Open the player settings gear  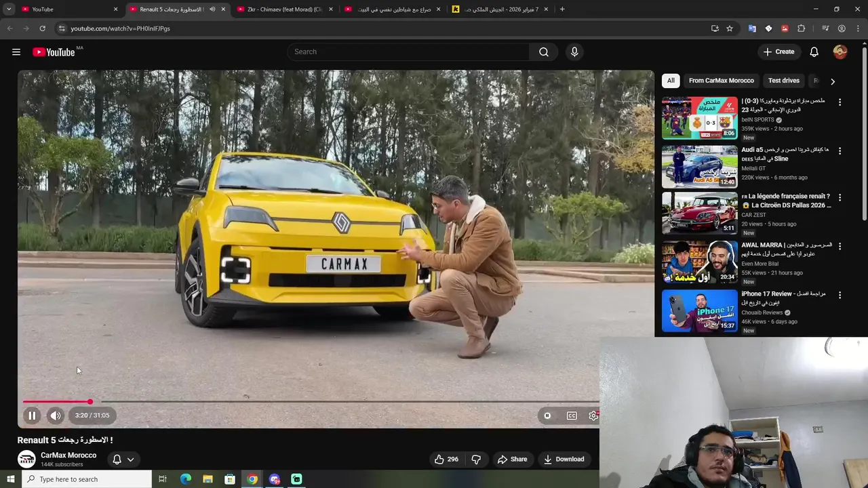pyautogui.click(x=593, y=415)
